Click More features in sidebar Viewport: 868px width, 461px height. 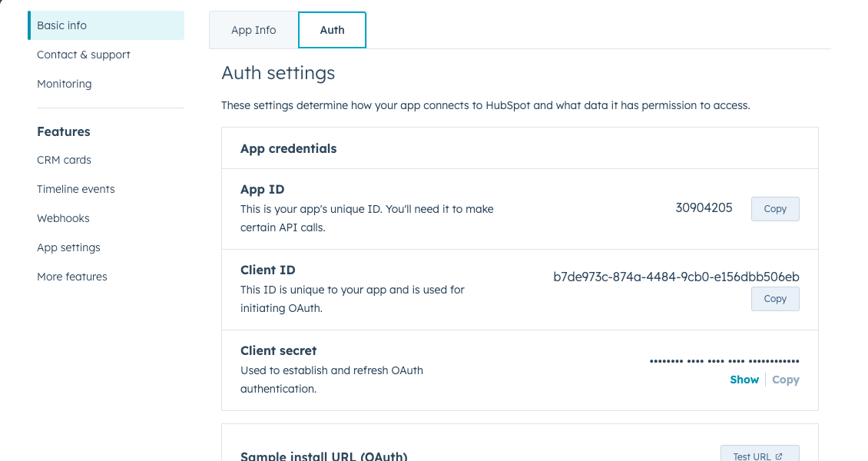tap(72, 277)
